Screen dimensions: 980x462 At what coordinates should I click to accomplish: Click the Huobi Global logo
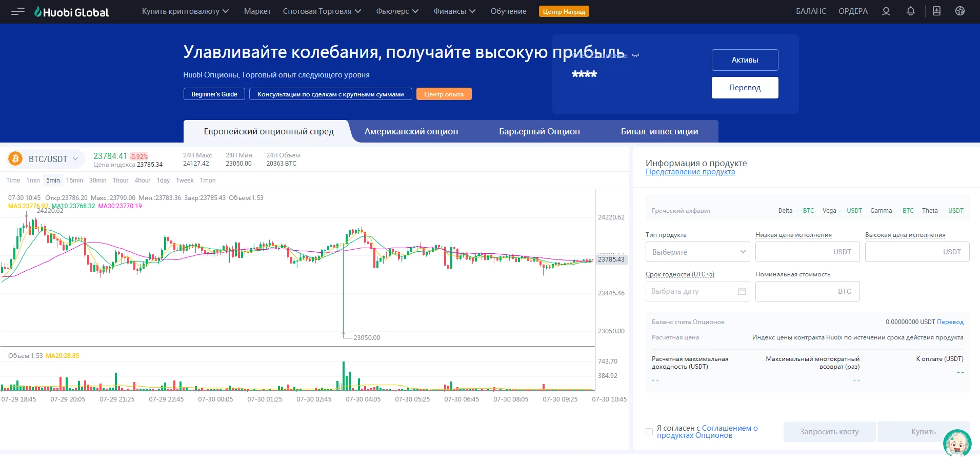(x=72, y=12)
